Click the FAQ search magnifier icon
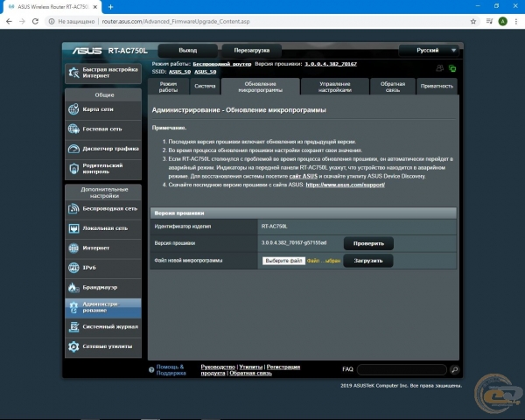 454,369
